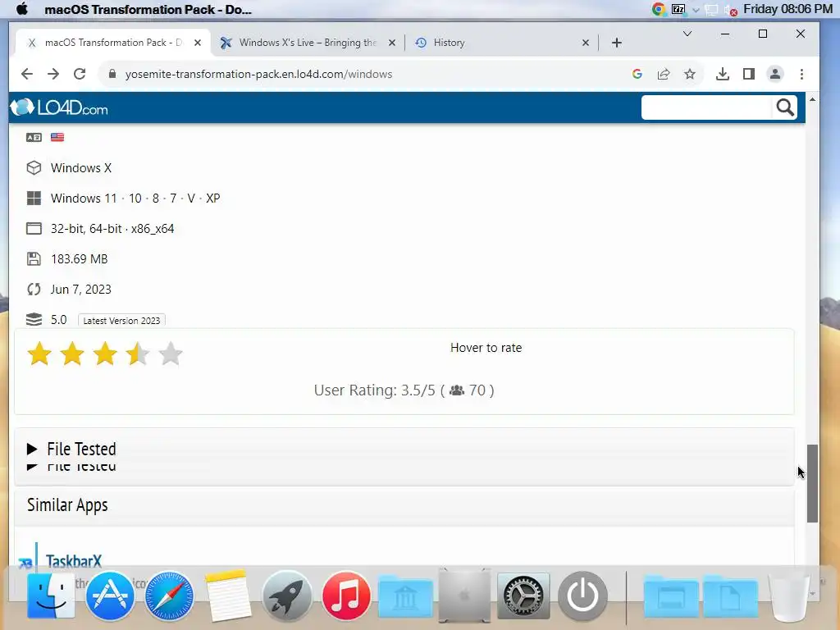Viewport: 840px width, 630px height.
Task: Close the History tab
Action: point(586,43)
